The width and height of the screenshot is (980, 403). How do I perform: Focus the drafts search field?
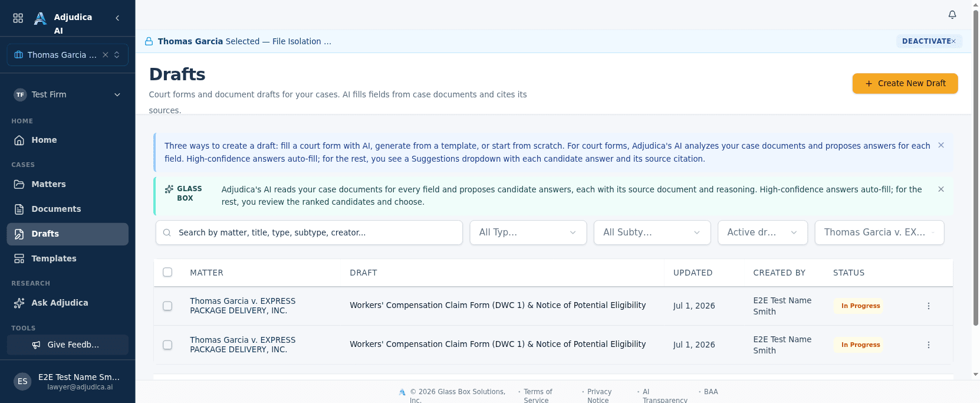309,232
